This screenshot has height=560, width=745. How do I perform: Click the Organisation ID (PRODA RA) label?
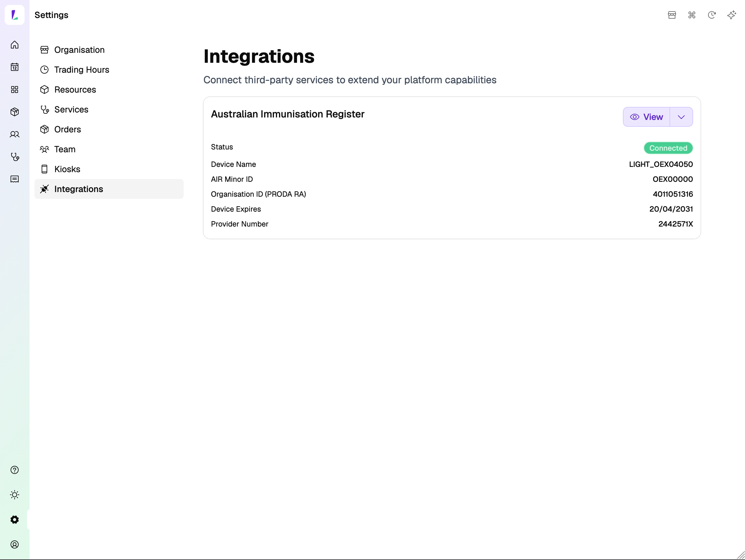click(x=258, y=194)
